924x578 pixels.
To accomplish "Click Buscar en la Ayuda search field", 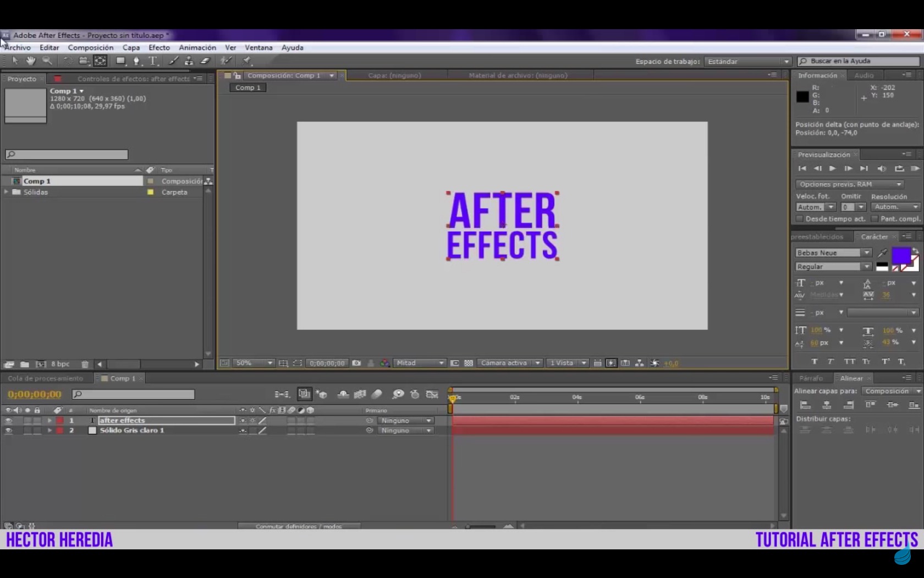I will [x=859, y=61].
